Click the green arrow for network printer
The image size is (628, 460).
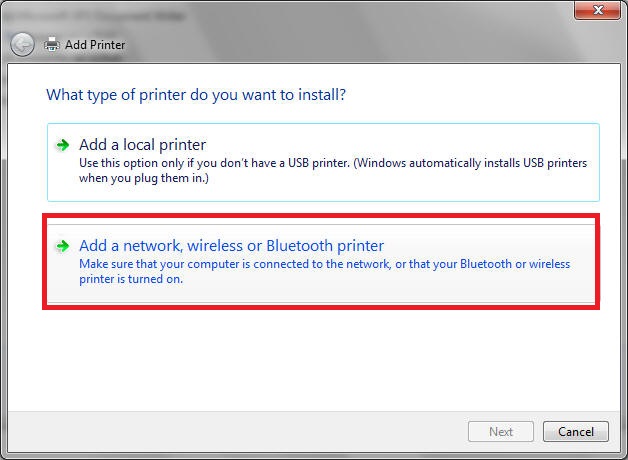pyautogui.click(x=62, y=246)
